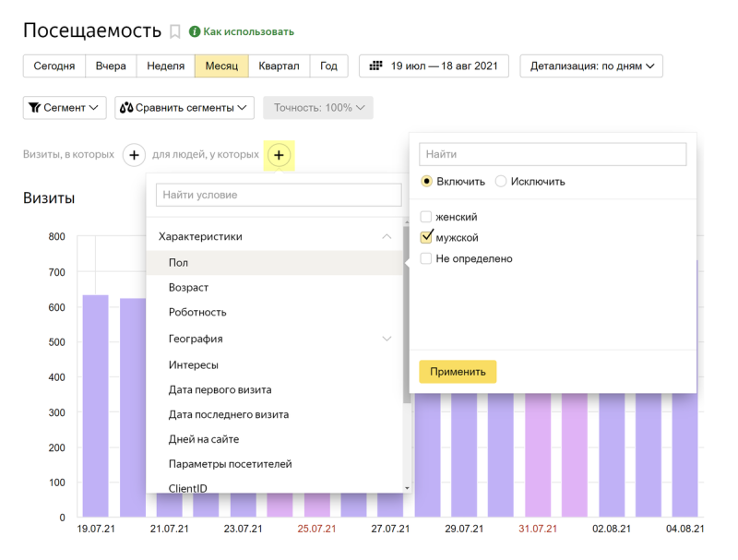Click the bar for 29.07.21
The width and height of the screenshot is (738, 560).
(464, 455)
